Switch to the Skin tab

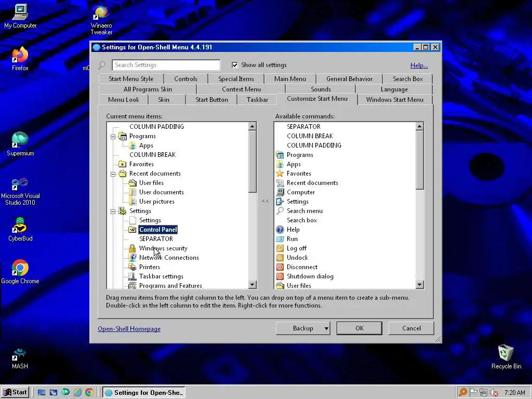click(164, 100)
